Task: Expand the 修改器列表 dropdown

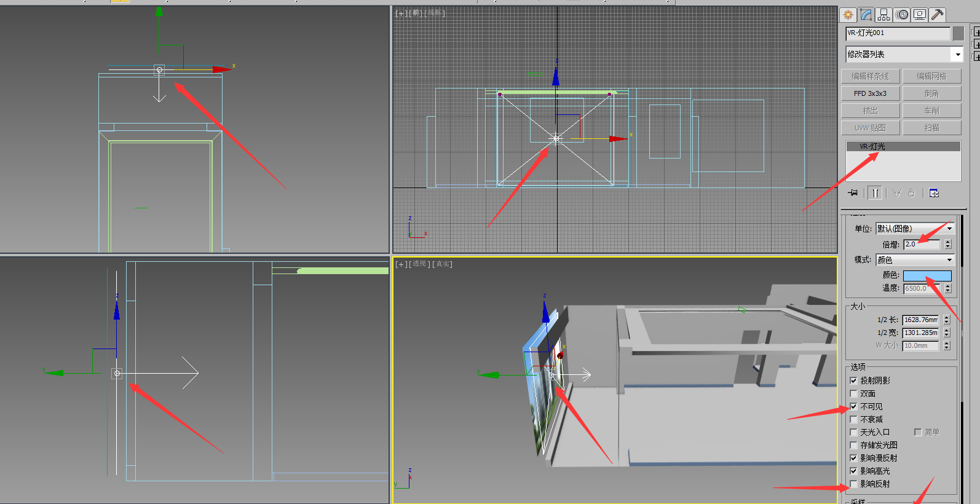Action: click(957, 55)
